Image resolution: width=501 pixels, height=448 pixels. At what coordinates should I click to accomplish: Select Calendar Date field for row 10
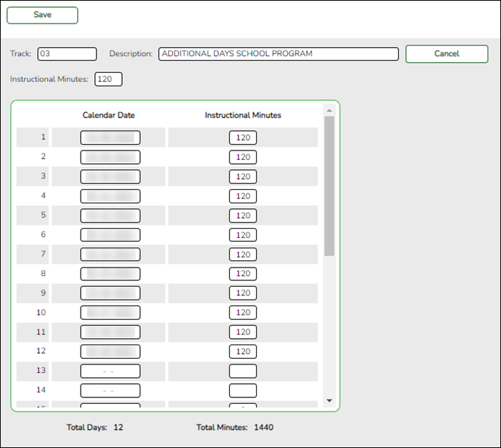pyautogui.click(x=110, y=312)
